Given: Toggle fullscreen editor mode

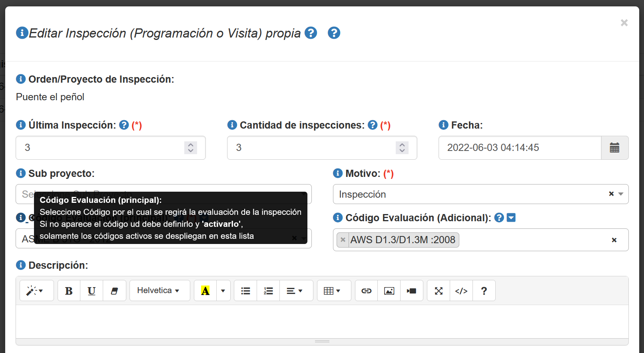Looking at the screenshot, I should tap(439, 291).
